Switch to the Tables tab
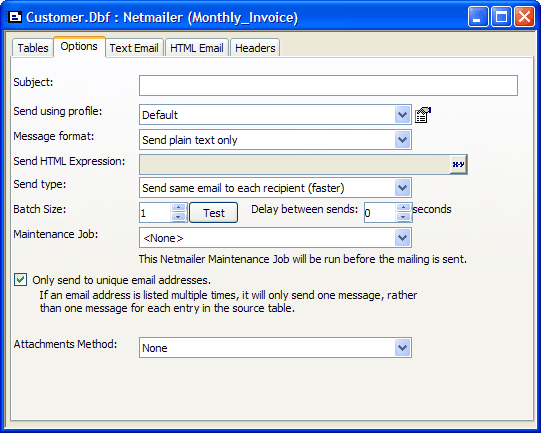 pos(33,48)
